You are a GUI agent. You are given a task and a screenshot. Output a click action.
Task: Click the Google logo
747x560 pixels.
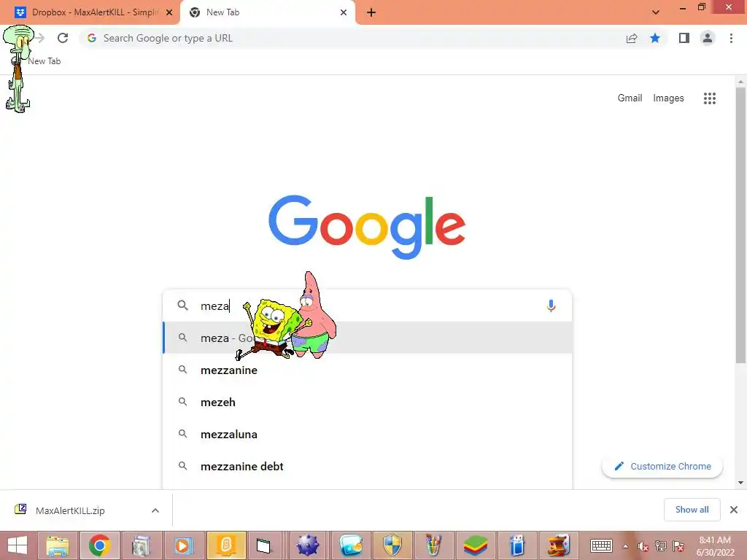367,227
